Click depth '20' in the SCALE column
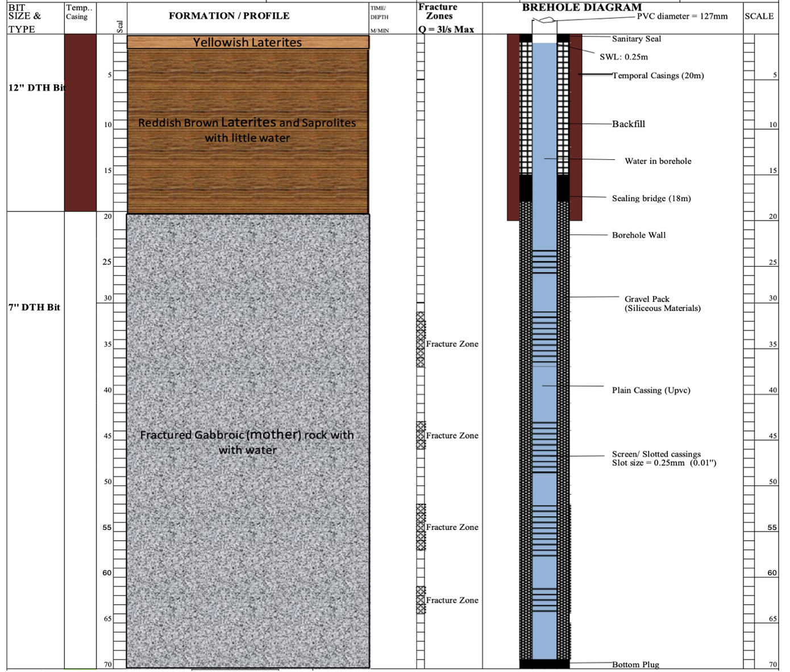790x672 pixels. point(773,216)
